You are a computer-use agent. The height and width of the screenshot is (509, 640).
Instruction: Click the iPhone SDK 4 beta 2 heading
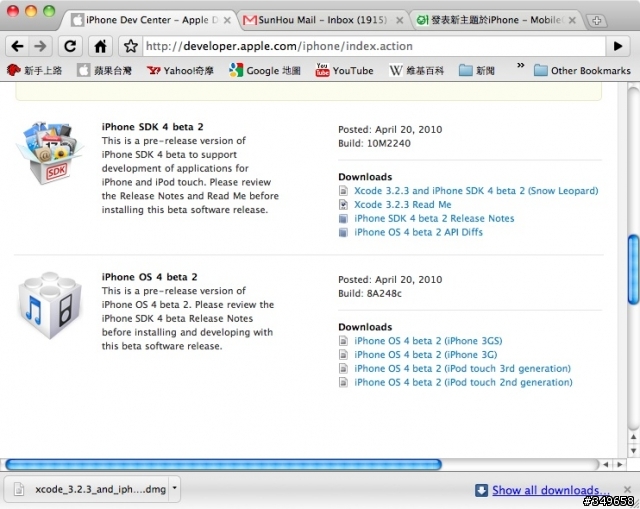tap(152, 127)
